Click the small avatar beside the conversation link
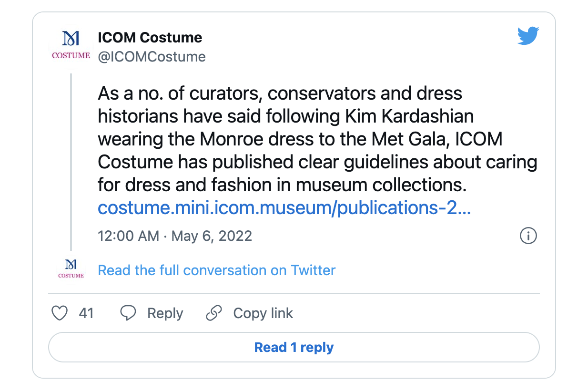 tap(71, 269)
